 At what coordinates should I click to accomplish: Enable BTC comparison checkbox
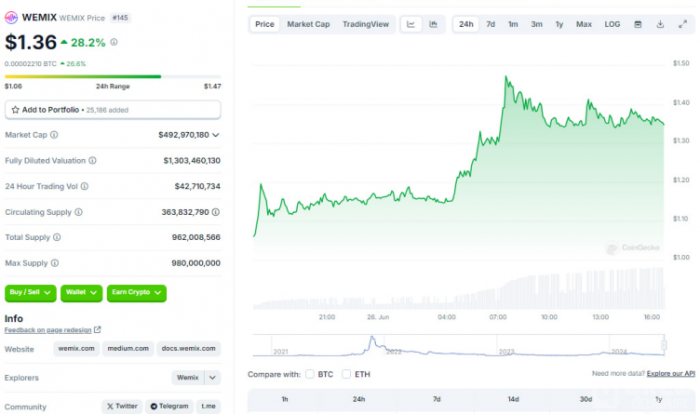coord(310,374)
